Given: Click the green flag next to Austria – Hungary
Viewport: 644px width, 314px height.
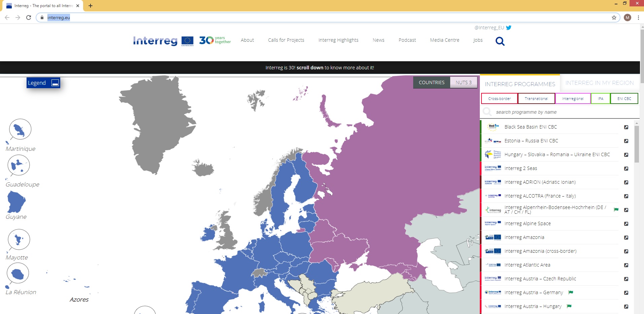Looking at the screenshot, I should coord(569,306).
